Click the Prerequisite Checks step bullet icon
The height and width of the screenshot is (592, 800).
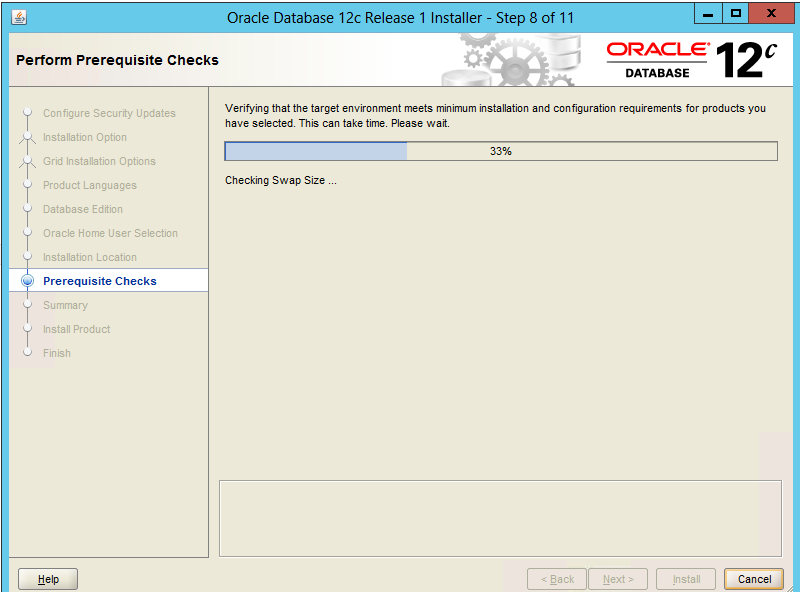click(x=27, y=282)
